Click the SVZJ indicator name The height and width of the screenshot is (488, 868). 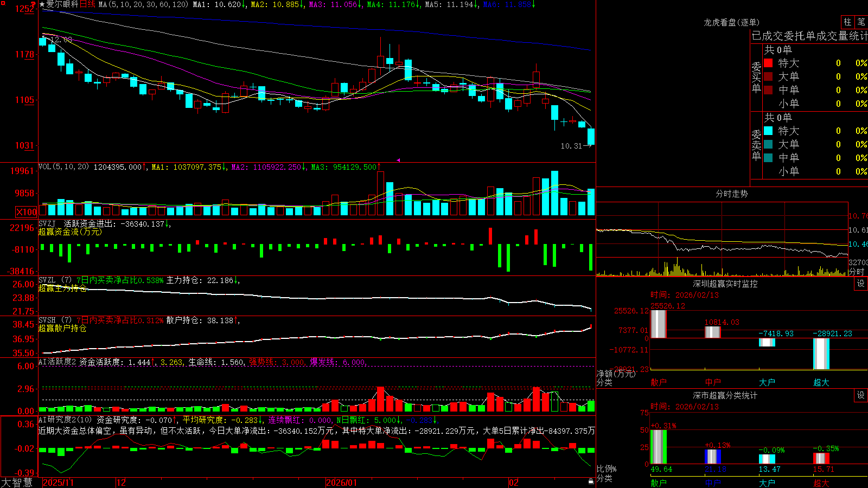tap(47, 223)
